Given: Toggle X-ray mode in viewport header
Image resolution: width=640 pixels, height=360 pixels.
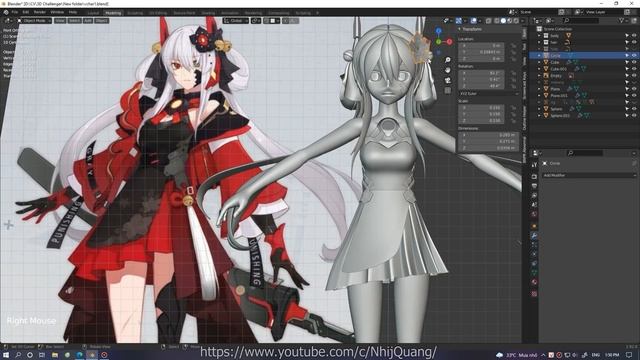Looking at the screenshot, I should [x=488, y=20].
